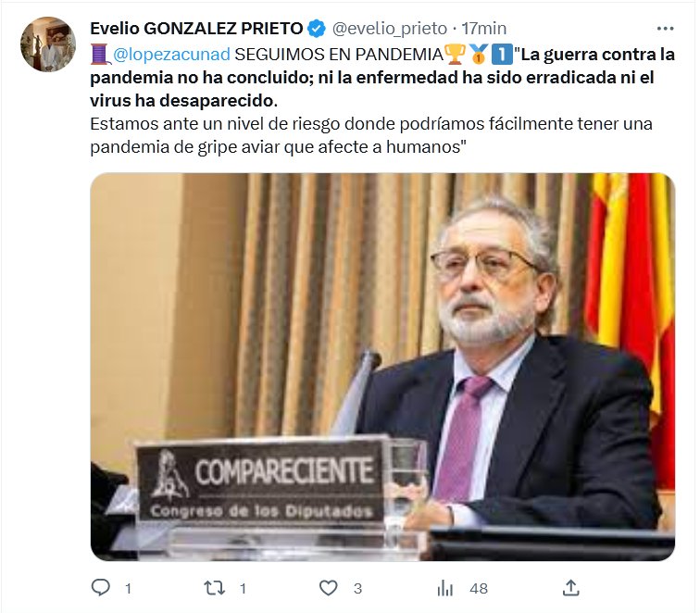Click the thread spool emoji
700x613 pixels.
(x=101, y=55)
